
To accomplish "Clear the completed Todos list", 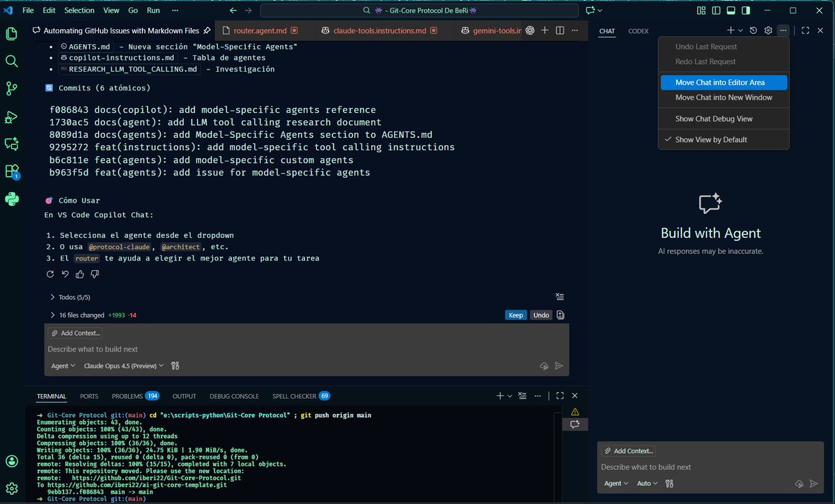I will point(560,297).
